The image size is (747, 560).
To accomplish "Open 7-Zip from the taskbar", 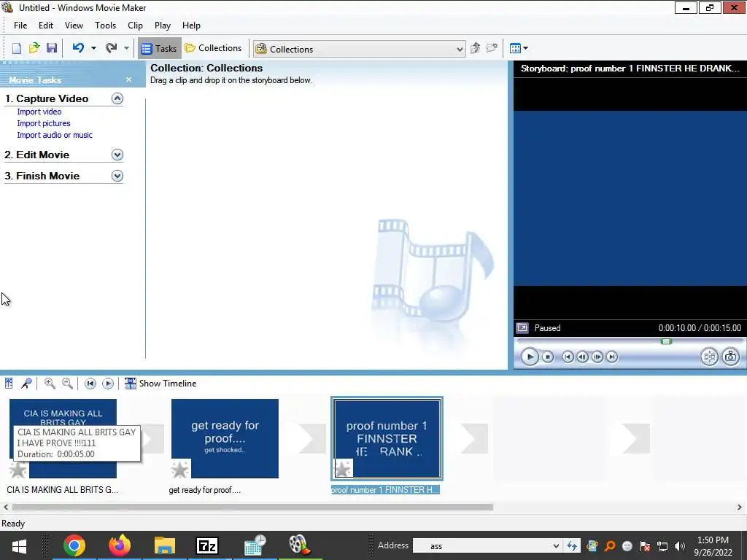I will (x=207, y=545).
